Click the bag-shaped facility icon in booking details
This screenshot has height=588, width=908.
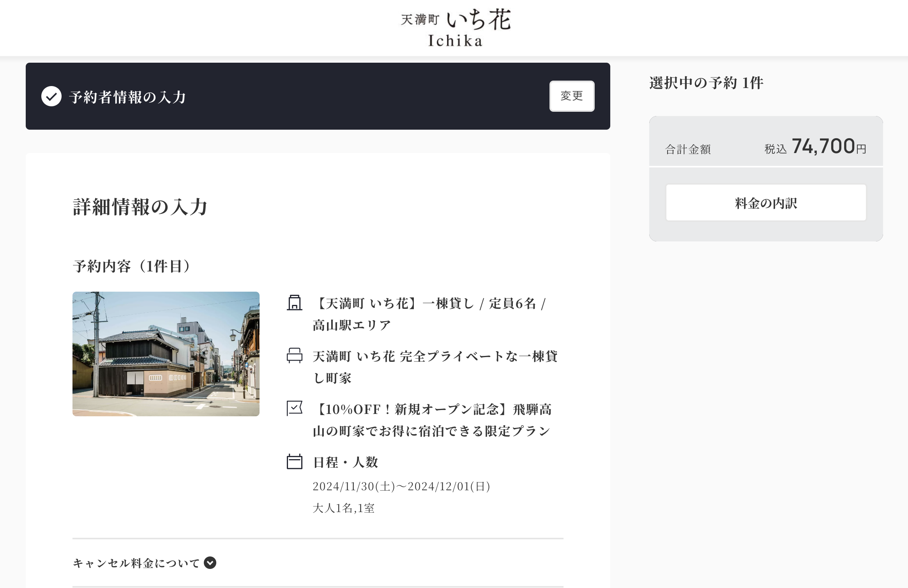coord(295,304)
